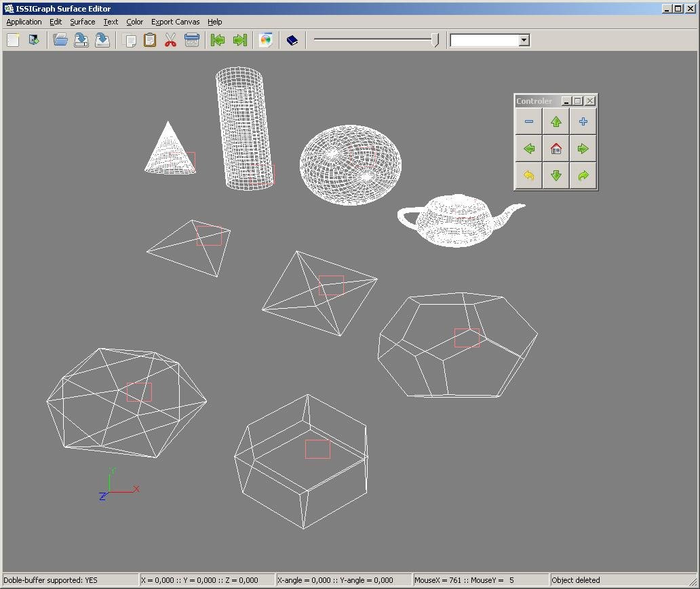
Task: Click the second disk save icon beside Copy
Action: (x=102, y=40)
